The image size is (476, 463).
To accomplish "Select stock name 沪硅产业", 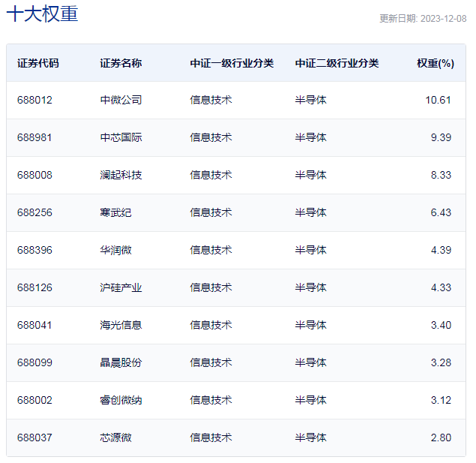I will click(121, 287).
